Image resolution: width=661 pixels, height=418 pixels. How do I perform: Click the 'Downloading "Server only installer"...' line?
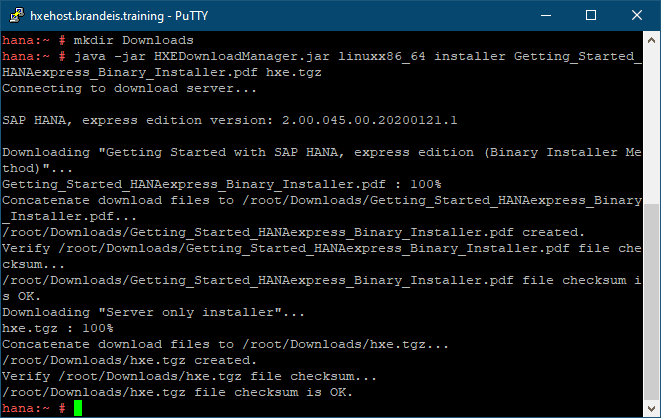click(153, 313)
